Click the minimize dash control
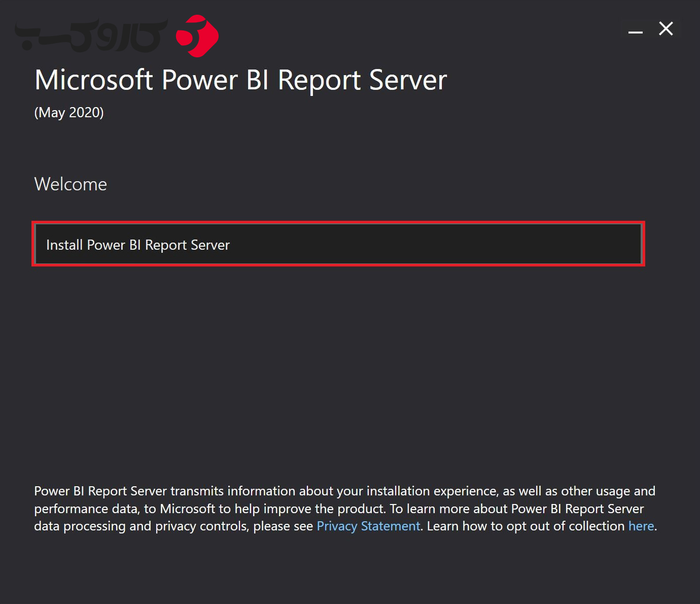Screen dimensions: 700x604 pos(635,30)
